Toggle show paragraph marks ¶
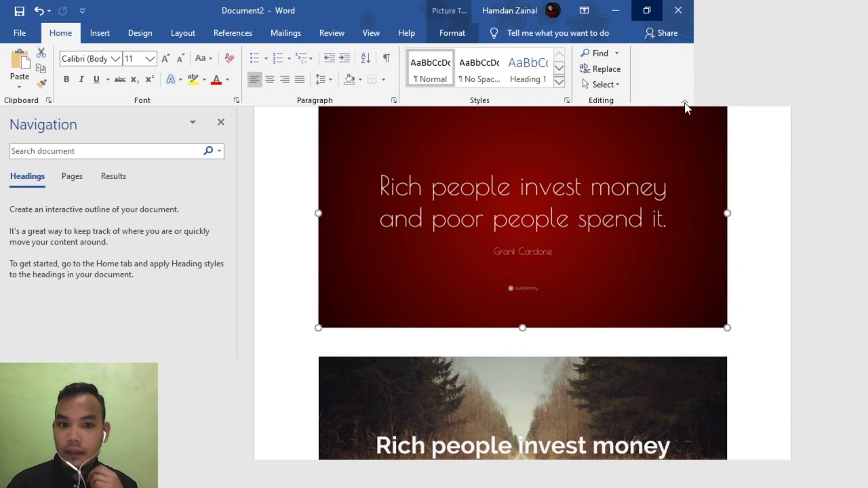Screen dimensions: 868x488 pos(386,58)
